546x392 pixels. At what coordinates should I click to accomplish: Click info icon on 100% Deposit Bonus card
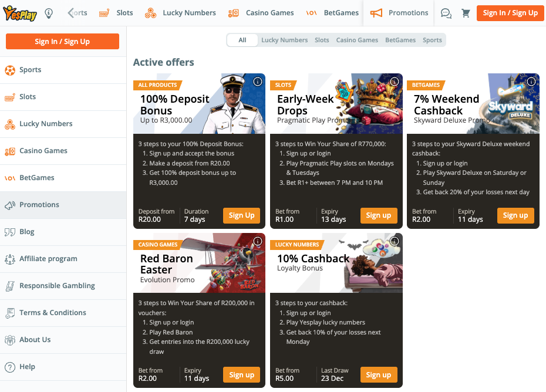[257, 82]
